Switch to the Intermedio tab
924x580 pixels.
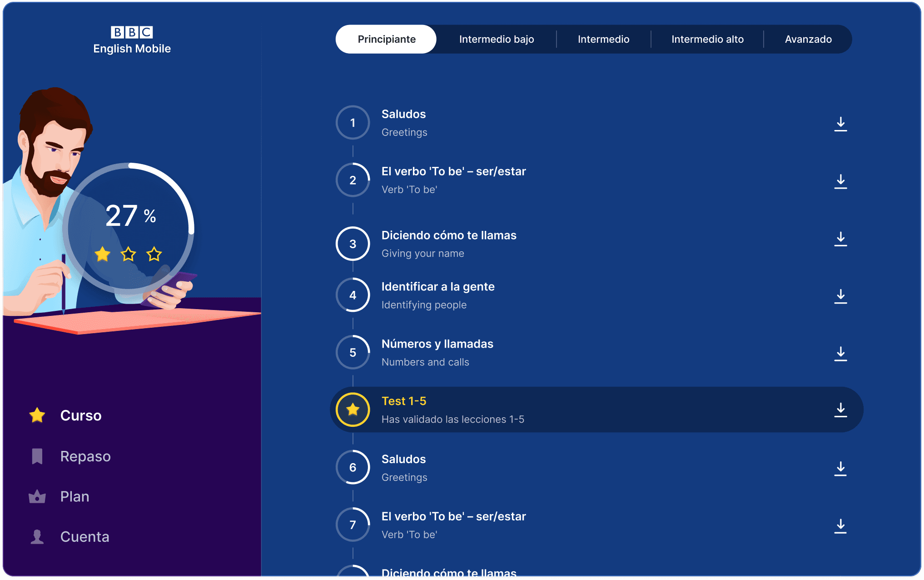tap(604, 39)
